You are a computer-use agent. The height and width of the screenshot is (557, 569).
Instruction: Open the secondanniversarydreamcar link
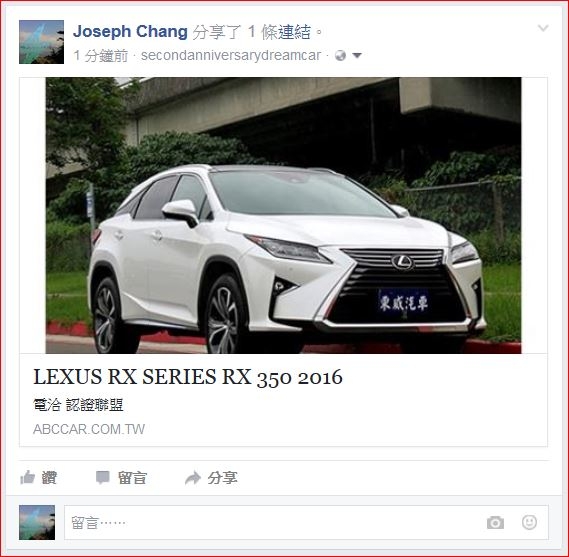click(231, 56)
